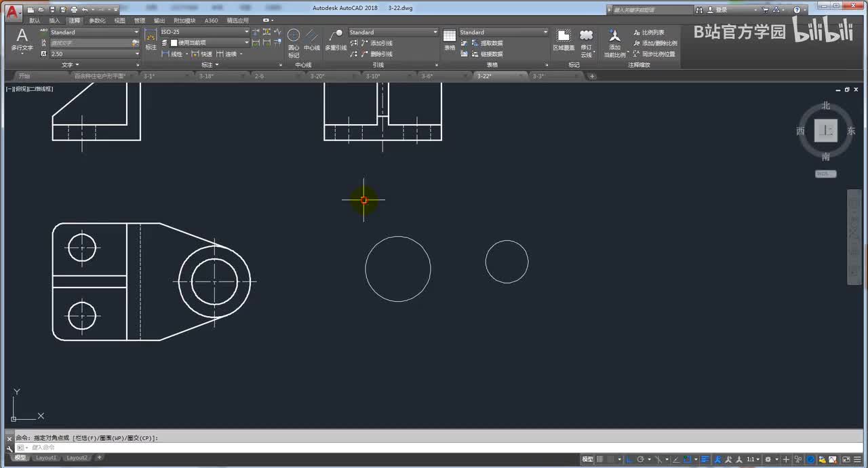Click the New drawing icon in quick access toolbar
Viewport: 868px width, 468px height.
click(31, 10)
